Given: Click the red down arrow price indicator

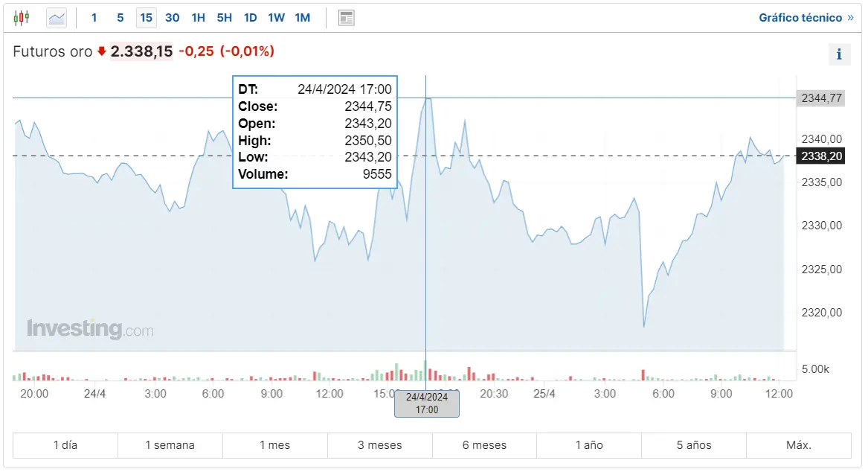Looking at the screenshot, I should point(102,51).
